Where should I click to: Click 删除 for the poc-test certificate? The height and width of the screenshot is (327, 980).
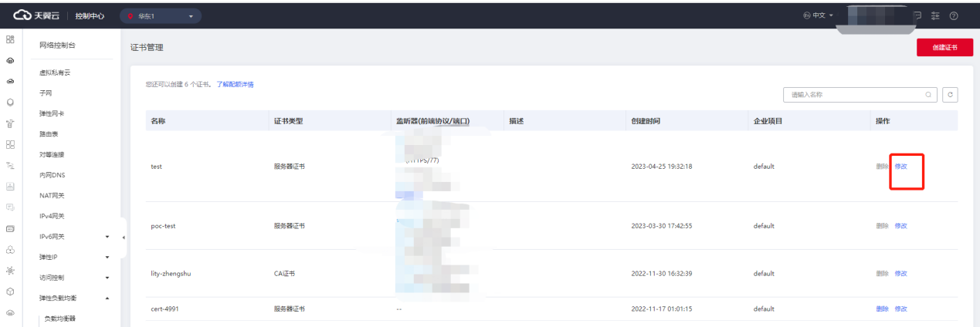tap(883, 226)
